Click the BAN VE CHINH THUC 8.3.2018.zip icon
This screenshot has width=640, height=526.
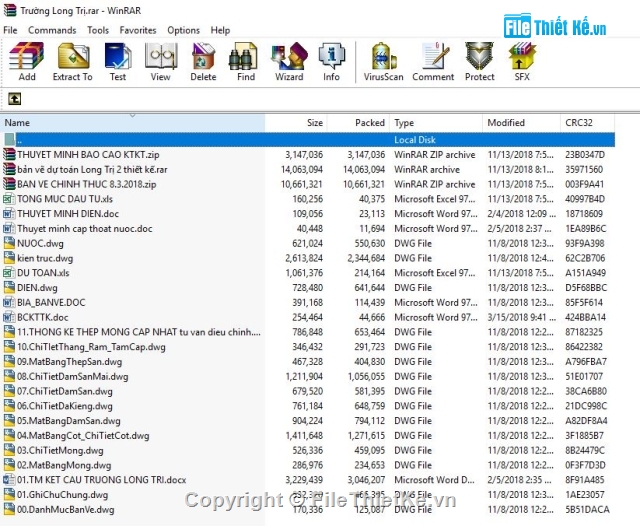tap(9, 184)
